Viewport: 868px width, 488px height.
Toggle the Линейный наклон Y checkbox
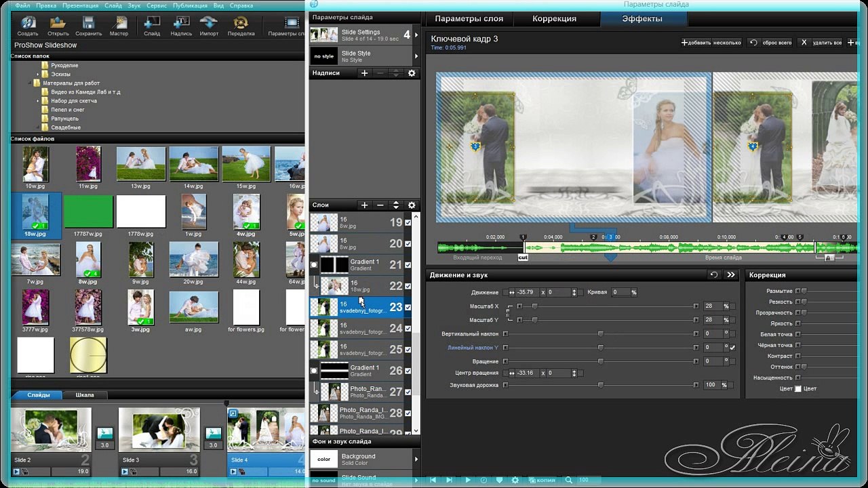(x=732, y=348)
